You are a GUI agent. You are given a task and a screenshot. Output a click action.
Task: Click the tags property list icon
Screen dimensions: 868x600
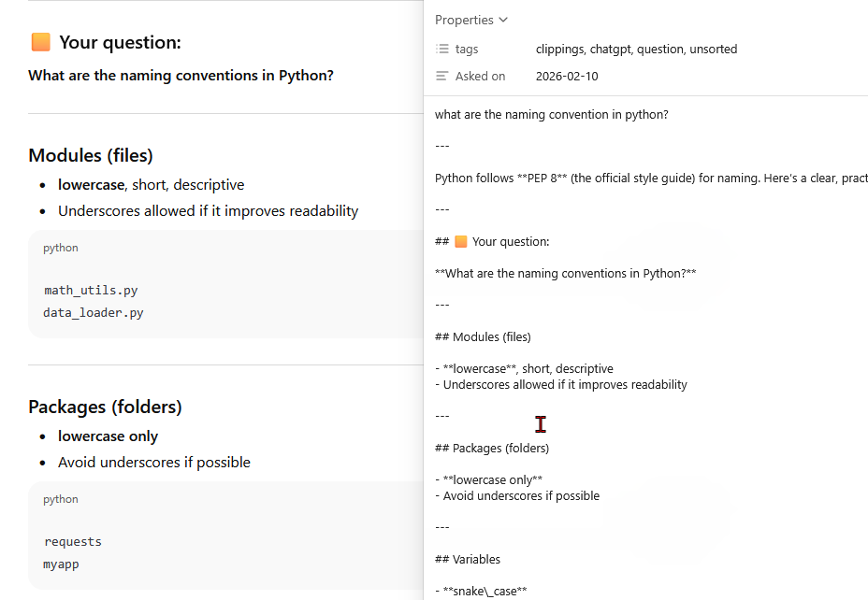(442, 49)
